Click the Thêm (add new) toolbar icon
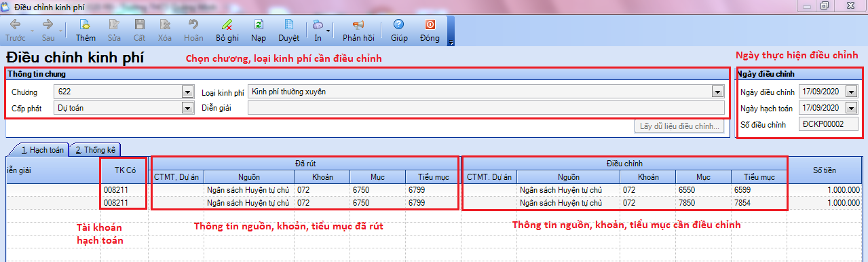 [x=86, y=24]
